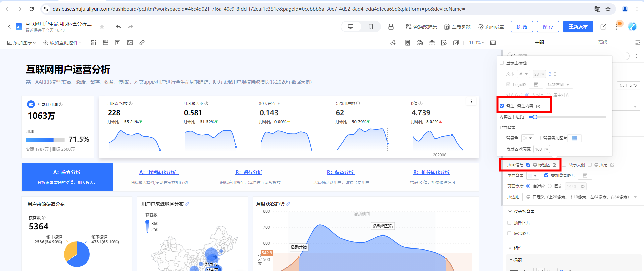The height and width of the screenshot is (271, 644).
Task: Open the share/export icon next to 重新发布
Action: coord(603,27)
